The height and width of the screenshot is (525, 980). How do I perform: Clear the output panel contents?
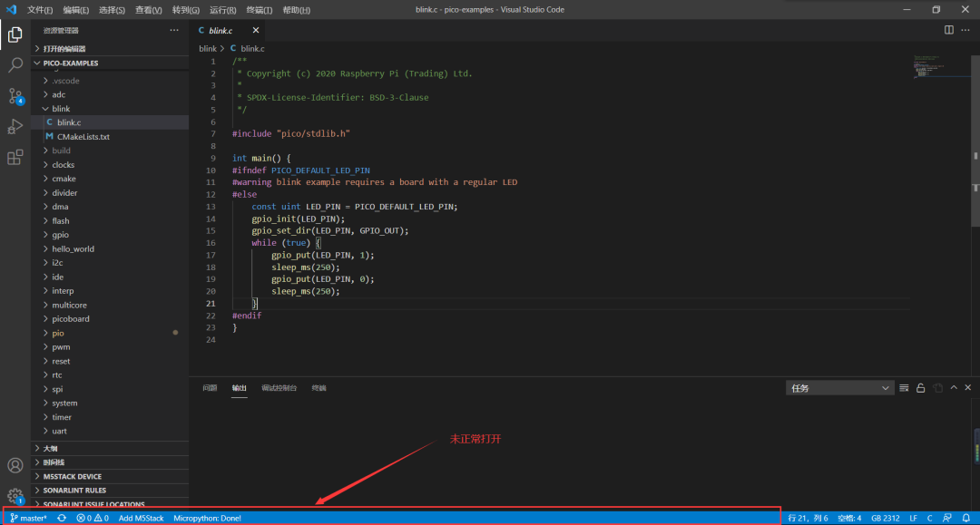coord(905,388)
